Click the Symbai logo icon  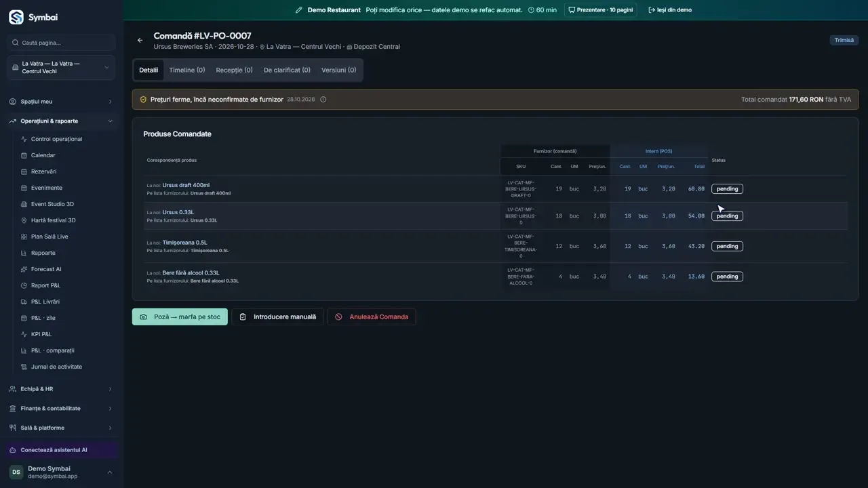pyautogui.click(x=16, y=18)
